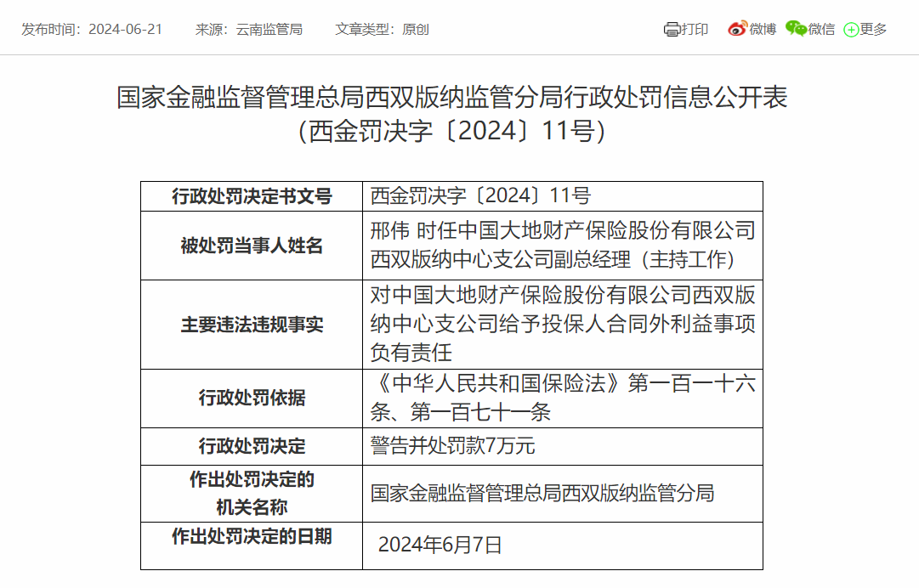Image resolution: width=919 pixels, height=588 pixels.
Task: Click the green plus more icon
Action: (850, 29)
